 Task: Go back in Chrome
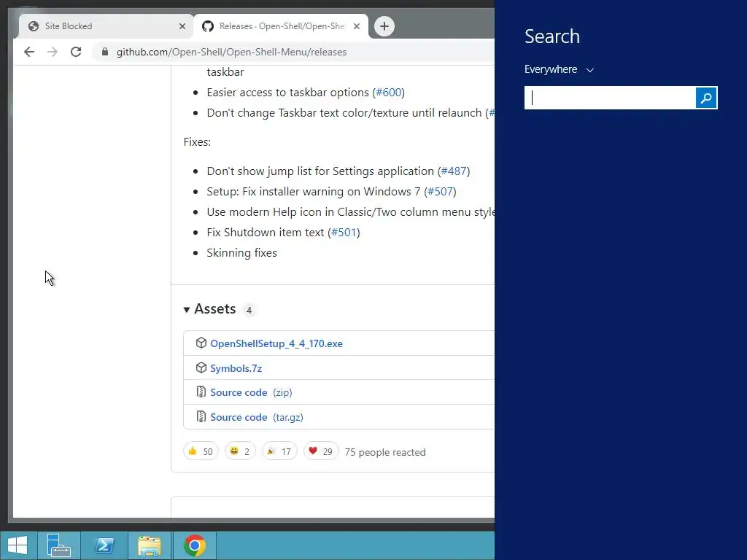(x=29, y=52)
